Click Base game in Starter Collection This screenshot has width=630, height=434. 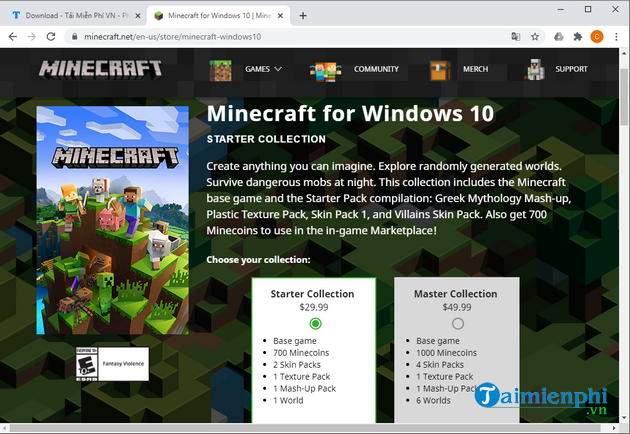click(295, 341)
